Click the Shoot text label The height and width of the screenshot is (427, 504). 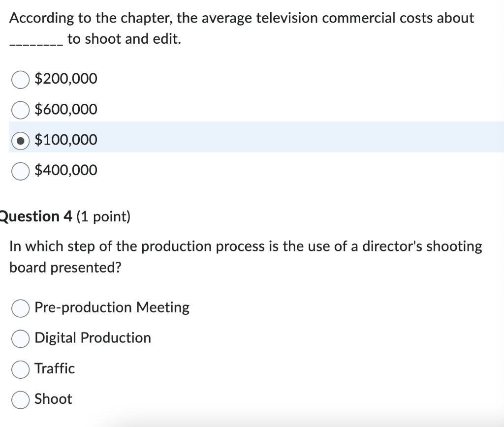[53, 399]
